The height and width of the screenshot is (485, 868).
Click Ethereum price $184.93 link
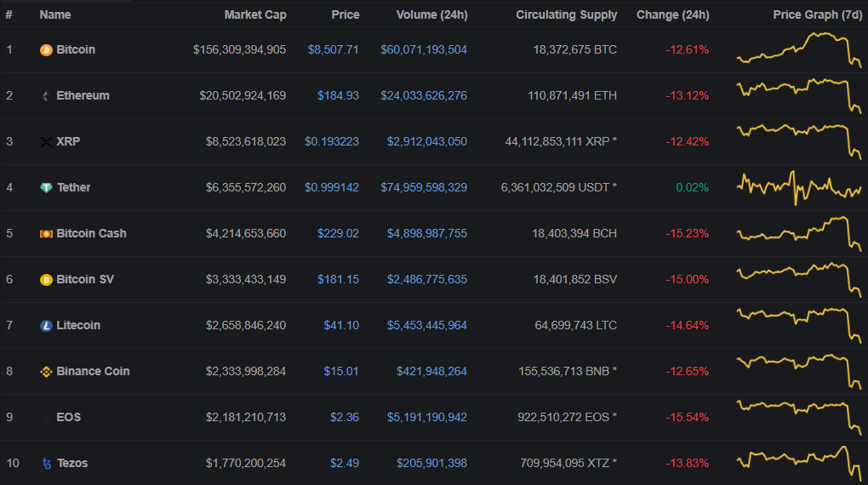coord(338,95)
